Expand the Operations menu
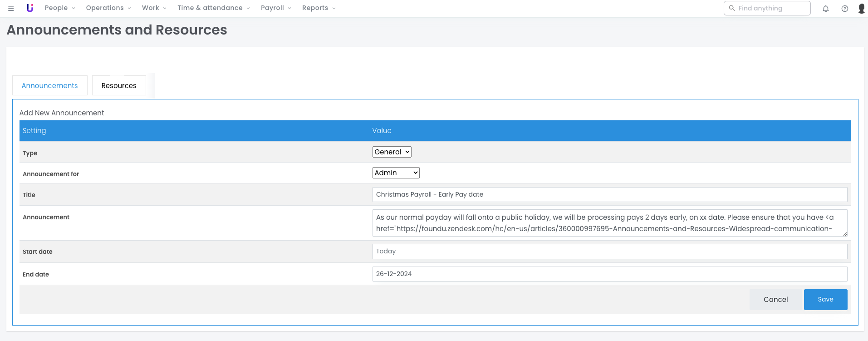The height and width of the screenshot is (341, 868). pos(108,8)
